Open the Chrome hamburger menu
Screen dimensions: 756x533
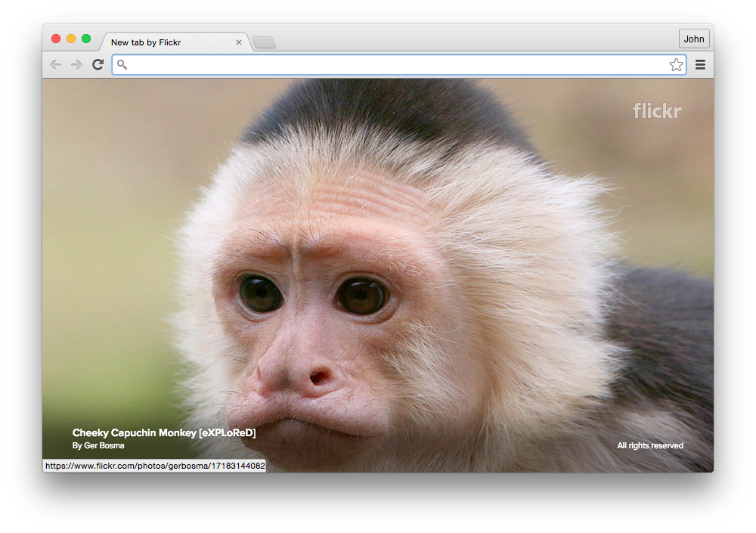coord(701,64)
